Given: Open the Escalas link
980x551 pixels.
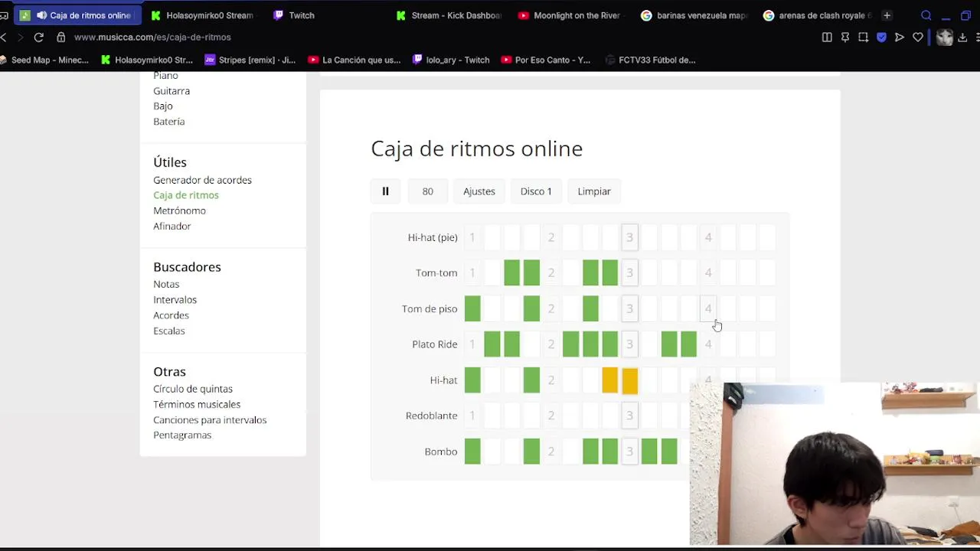Looking at the screenshot, I should click(168, 331).
